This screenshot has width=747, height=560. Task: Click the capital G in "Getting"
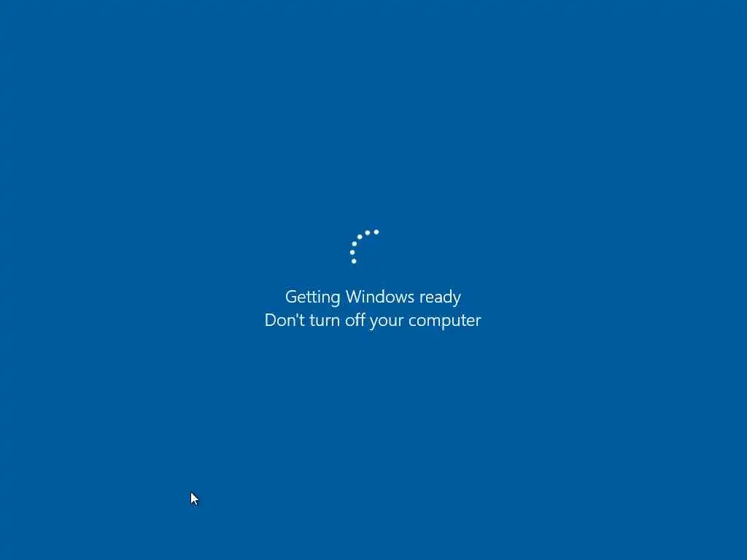292,297
